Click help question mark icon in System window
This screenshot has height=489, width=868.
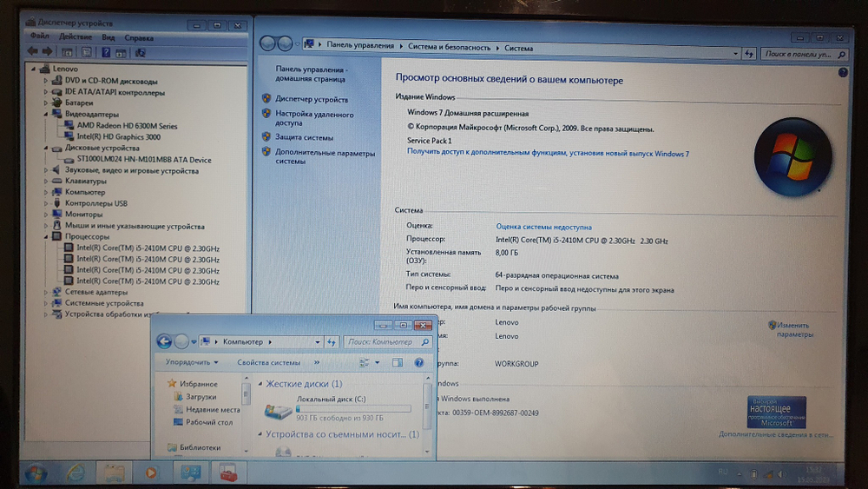tap(843, 73)
